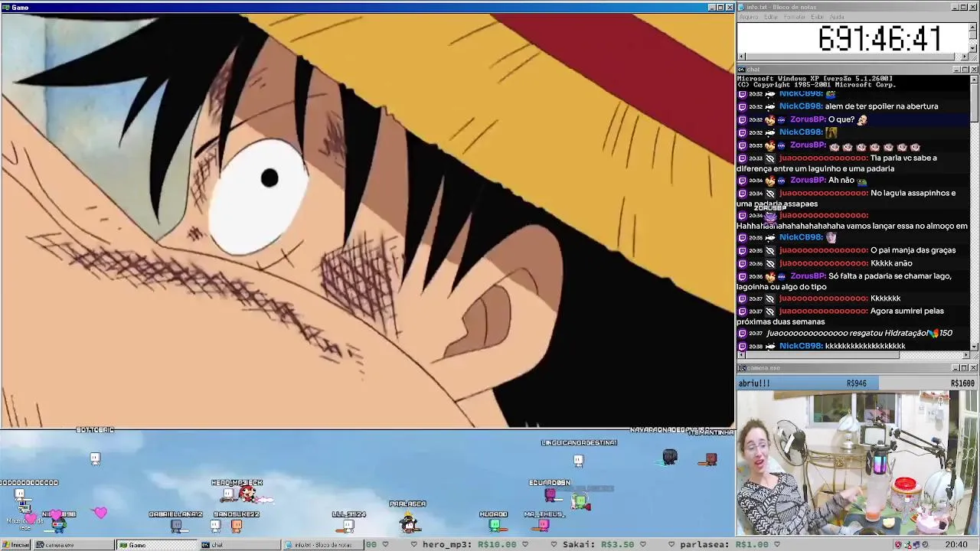Click the LINGUICANDRDESTINA1 character sprite

coord(579,460)
